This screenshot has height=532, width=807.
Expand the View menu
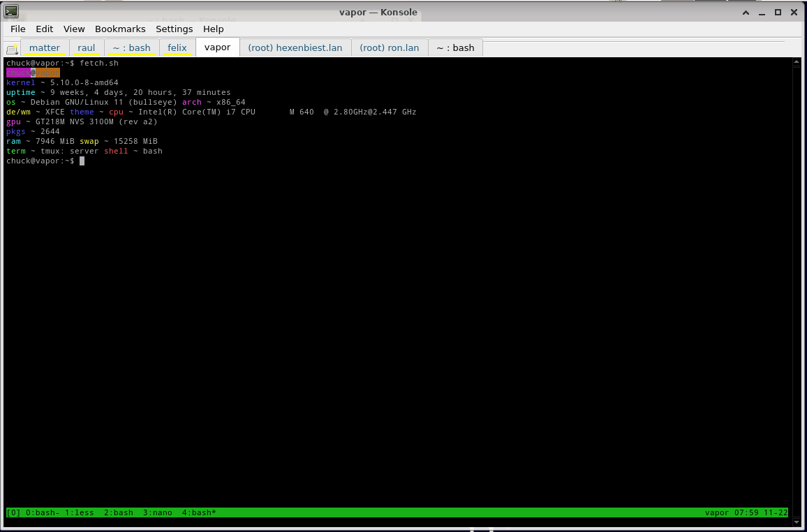click(x=74, y=29)
